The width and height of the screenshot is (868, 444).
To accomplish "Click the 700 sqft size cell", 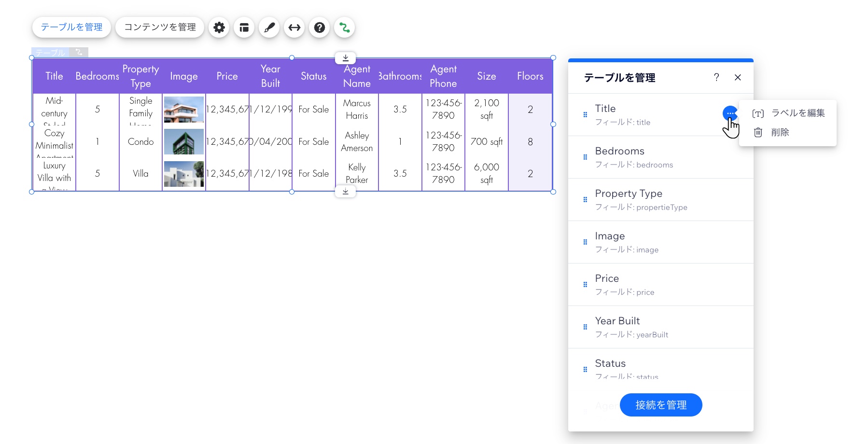I will click(x=487, y=141).
